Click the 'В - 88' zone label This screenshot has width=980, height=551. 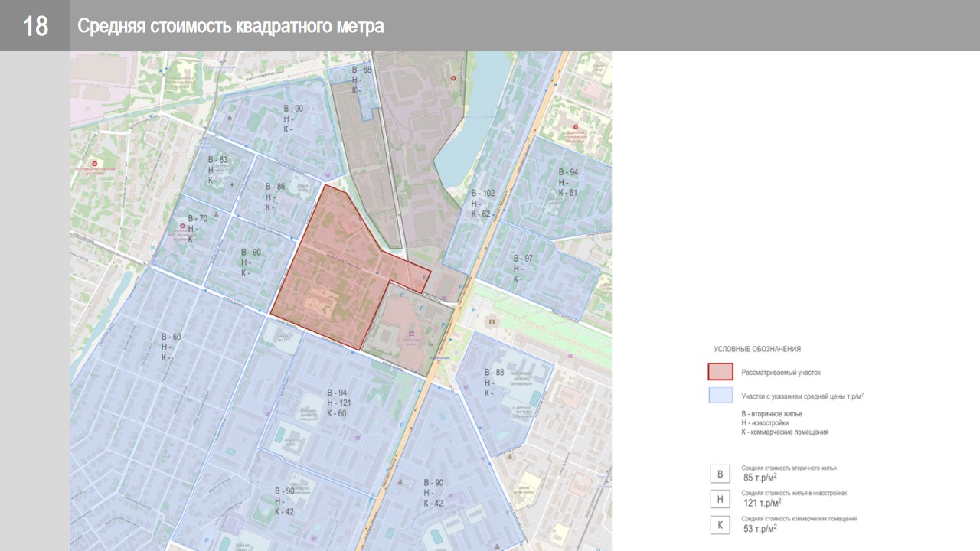494,373
